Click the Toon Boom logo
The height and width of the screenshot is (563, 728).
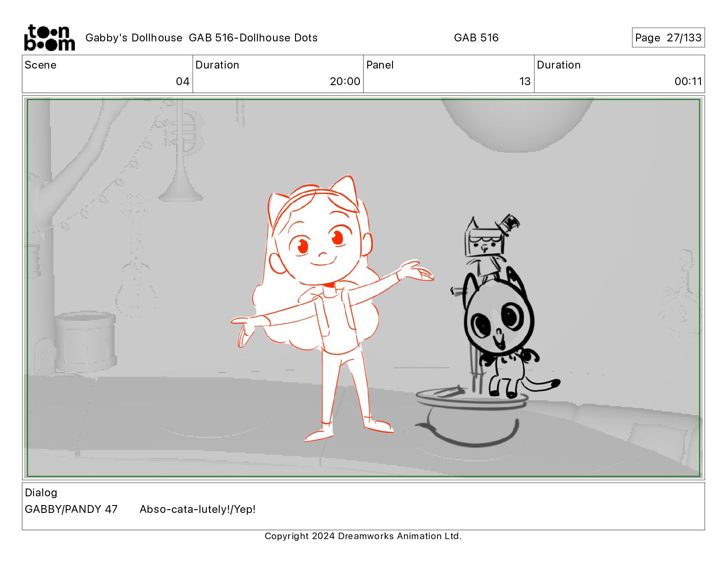pyautogui.click(x=49, y=38)
